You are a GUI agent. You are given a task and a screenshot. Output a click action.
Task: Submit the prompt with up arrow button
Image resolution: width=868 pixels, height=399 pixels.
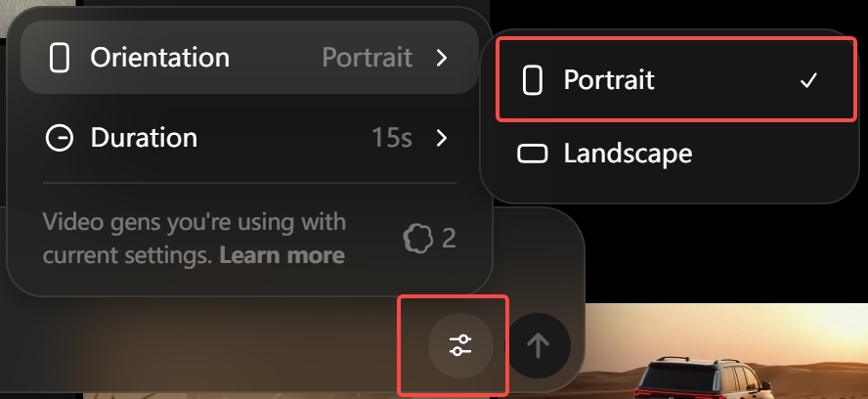538,345
